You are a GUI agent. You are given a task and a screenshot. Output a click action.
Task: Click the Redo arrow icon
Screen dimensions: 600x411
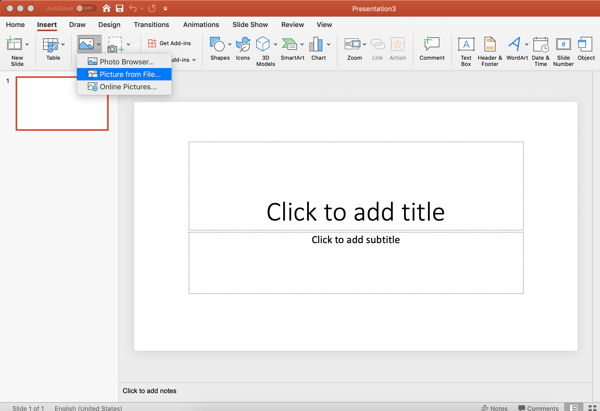pyautogui.click(x=152, y=8)
